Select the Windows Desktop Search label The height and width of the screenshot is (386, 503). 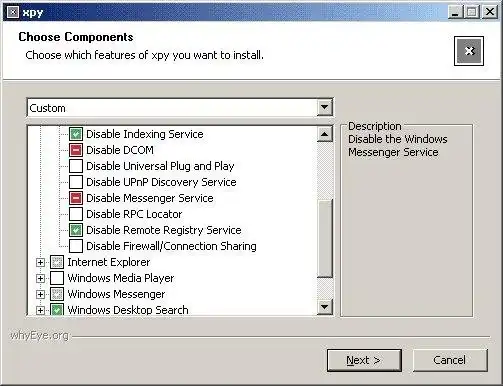pos(128,310)
